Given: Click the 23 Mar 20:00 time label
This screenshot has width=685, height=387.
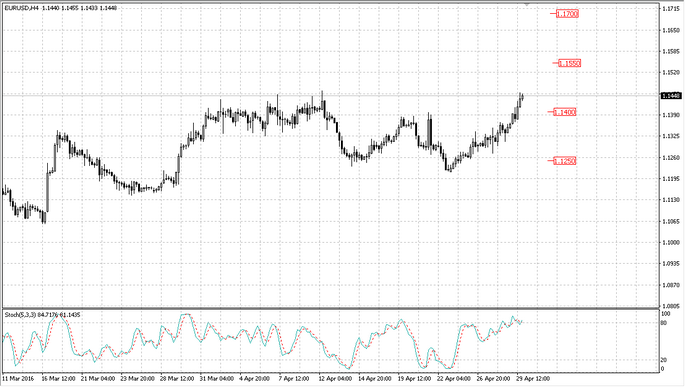Looking at the screenshot, I should tap(138, 379).
